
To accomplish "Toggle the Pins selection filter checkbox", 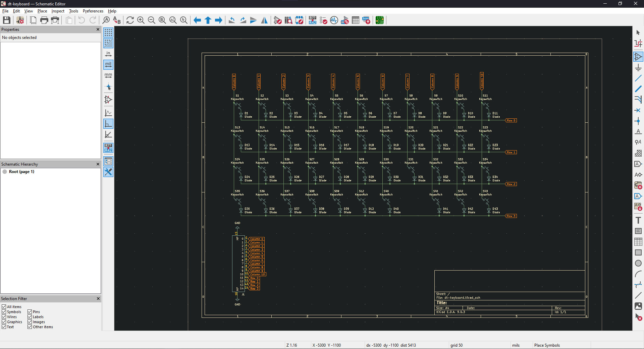I will [x=30, y=311].
